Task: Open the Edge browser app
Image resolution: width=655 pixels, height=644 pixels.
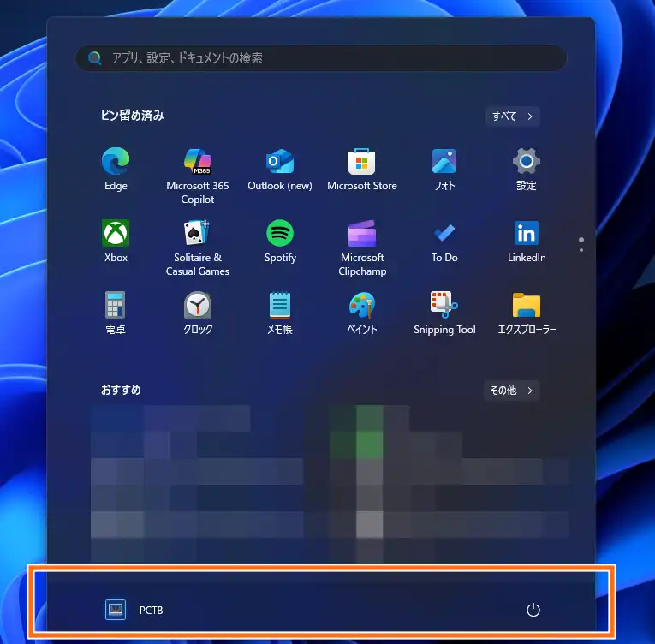Action: tap(116, 170)
